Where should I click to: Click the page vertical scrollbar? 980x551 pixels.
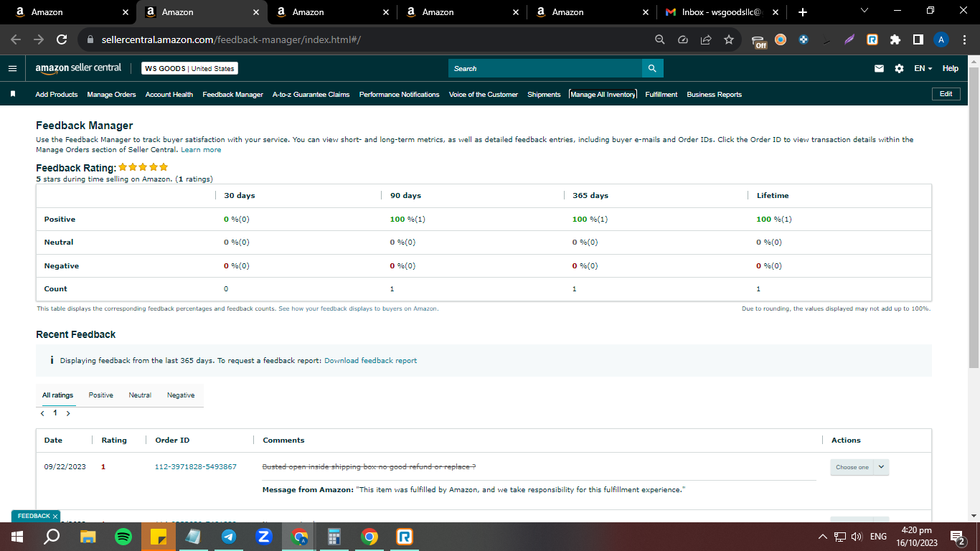click(974, 219)
